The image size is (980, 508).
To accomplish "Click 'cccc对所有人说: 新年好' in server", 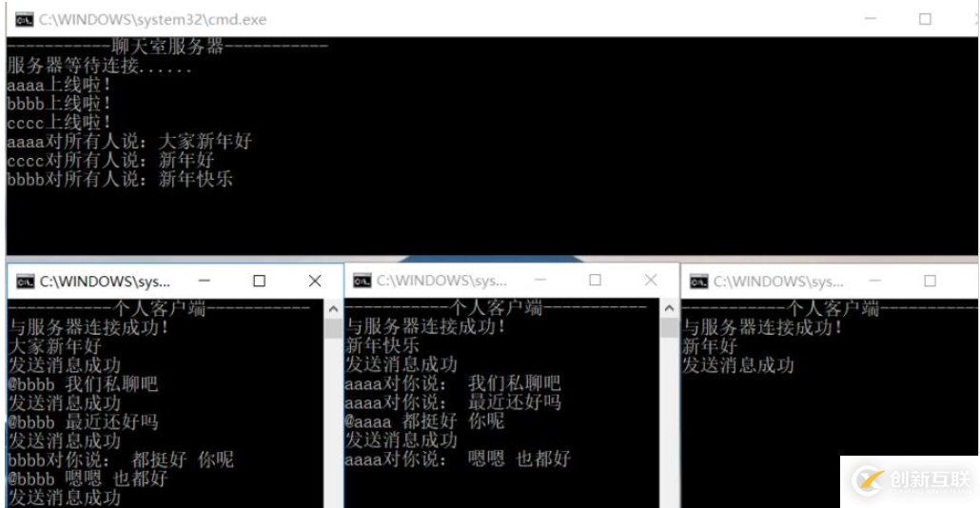I will tap(110, 160).
